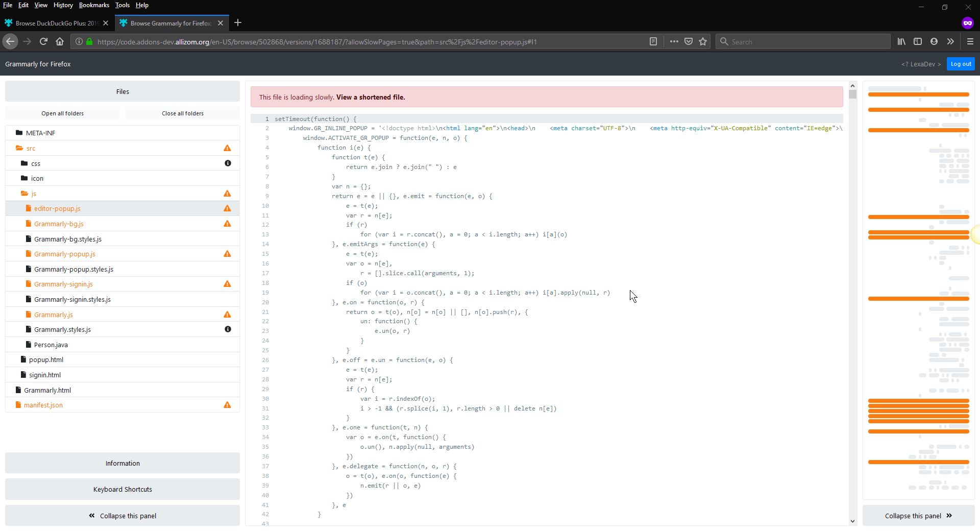Viewport: 980px width, 531px height.
Task: Click the browser forward arrow
Action: [x=27, y=41]
